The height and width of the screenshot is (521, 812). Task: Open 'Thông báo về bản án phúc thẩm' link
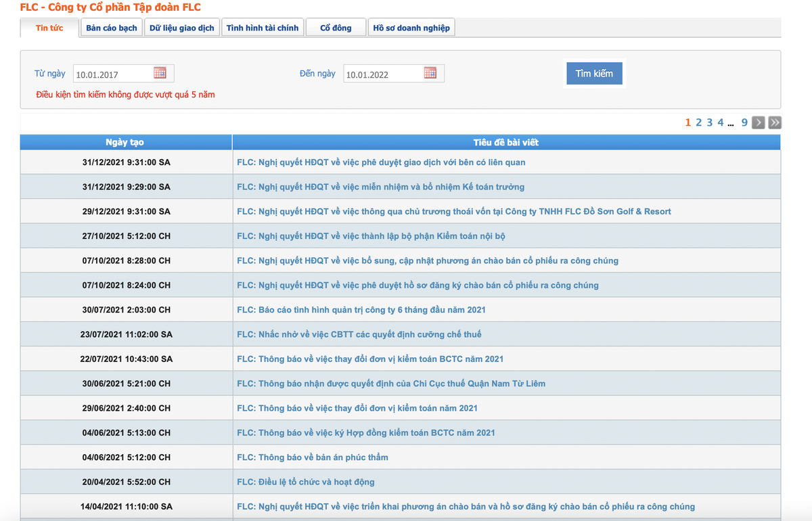[x=312, y=457]
